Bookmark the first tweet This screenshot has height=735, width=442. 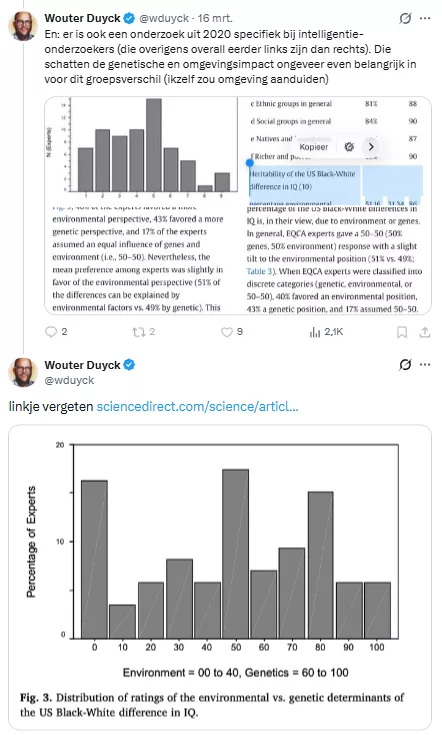(x=402, y=332)
